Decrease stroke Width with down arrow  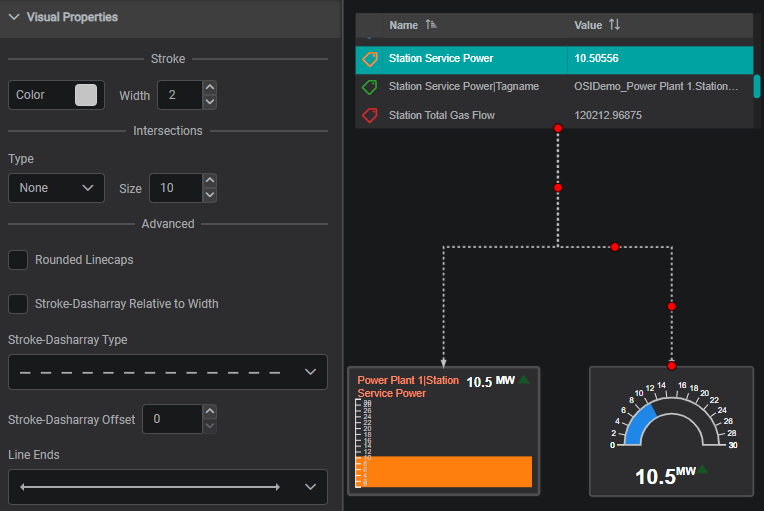[210, 102]
